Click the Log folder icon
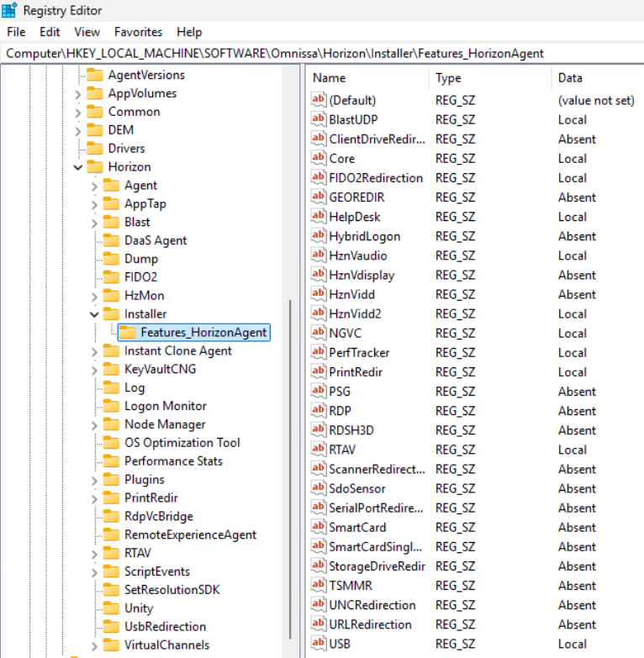The height and width of the screenshot is (658, 644). coord(111,387)
